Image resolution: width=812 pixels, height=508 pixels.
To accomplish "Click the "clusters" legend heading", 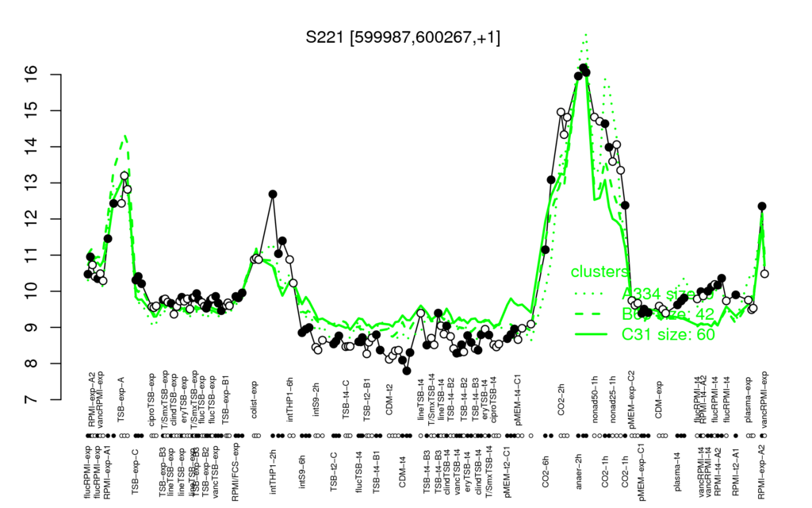I will (599, 271).
